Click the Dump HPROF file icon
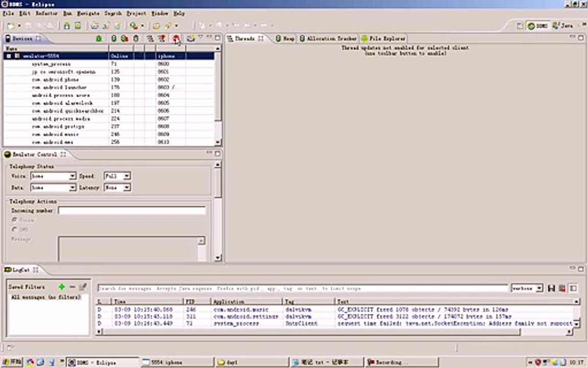Image resolution: width=588 pixels, height=368 pixels. pyautogui.click(x=125, y=38)
